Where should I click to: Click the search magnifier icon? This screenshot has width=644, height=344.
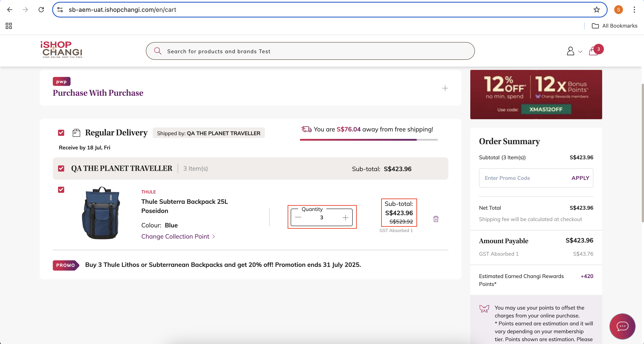tap(158, 51)
